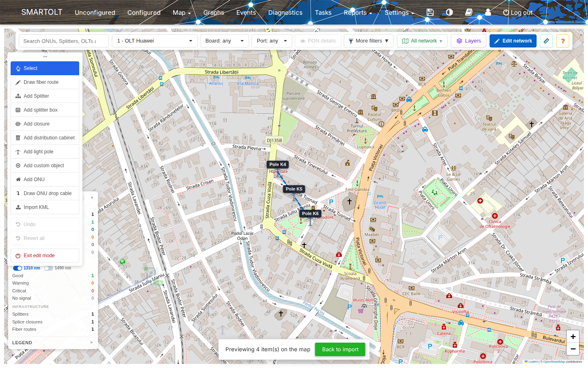Open the Settings menu
Screen dimensions: 588x368
[x=399, y=13]
